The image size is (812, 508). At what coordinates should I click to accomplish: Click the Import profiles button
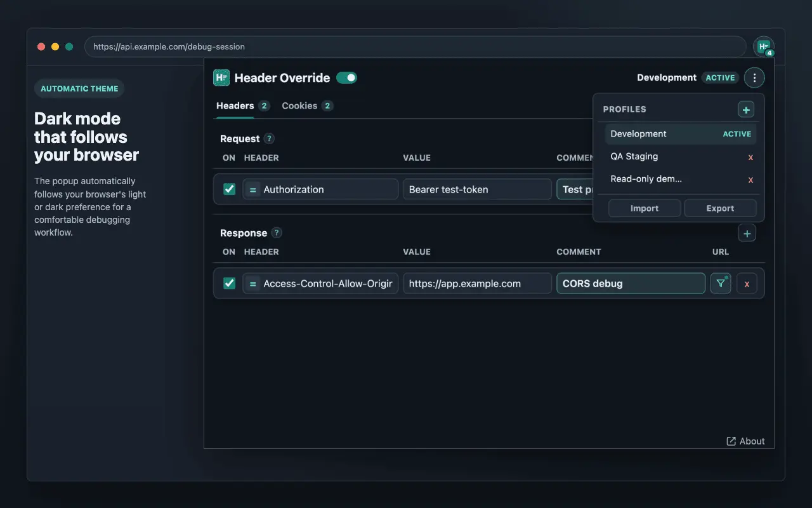point(645,208)
